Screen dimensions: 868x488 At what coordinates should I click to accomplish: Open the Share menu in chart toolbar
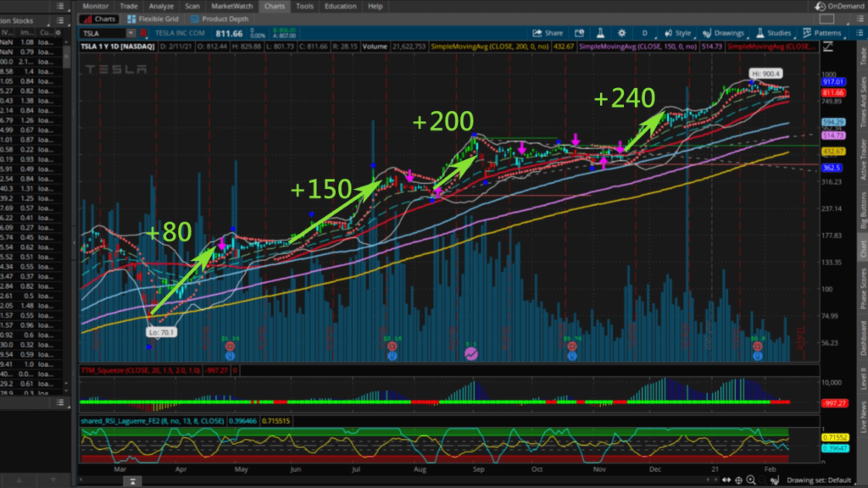[548, 33]
